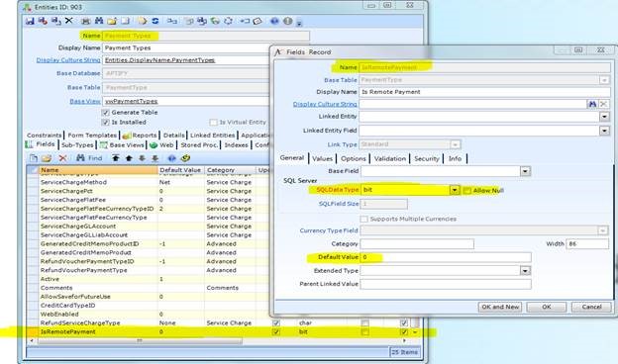Open the Base Field dropdown
618x364 pixels.
(x=525, y=171)
